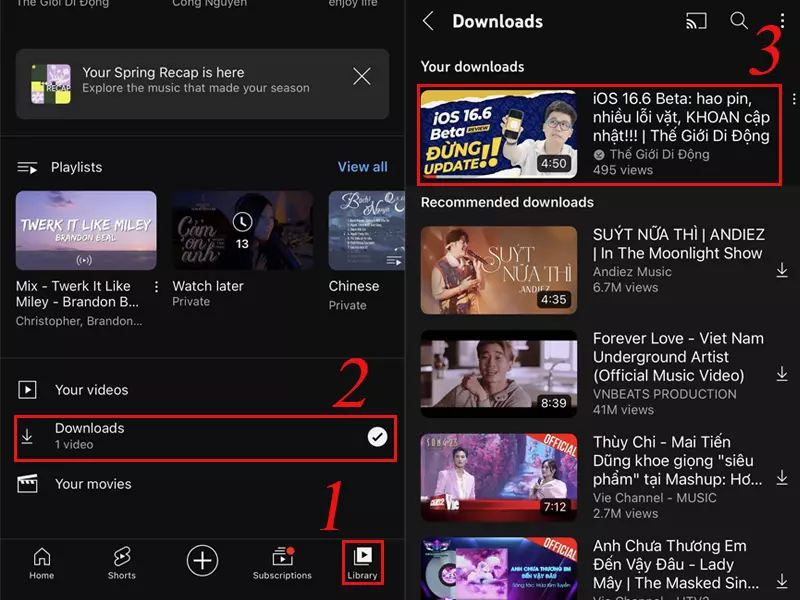
Task: Open the Watch later playlist thumbnail
Action: click(x=243, y=230)
